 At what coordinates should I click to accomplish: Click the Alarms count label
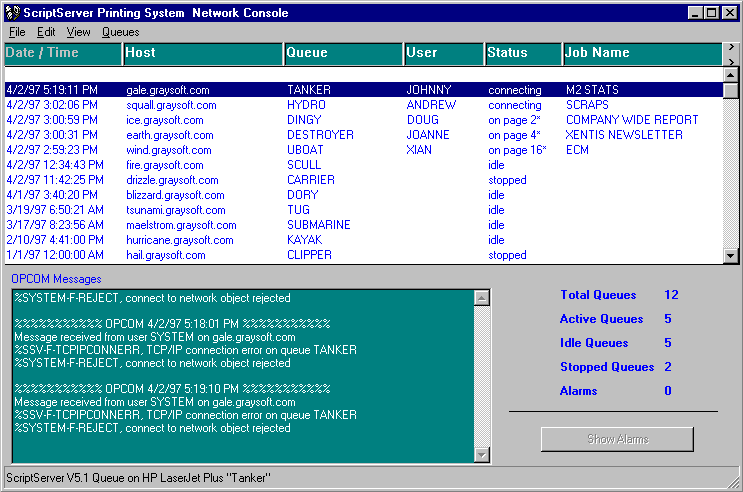coord(579,391)
